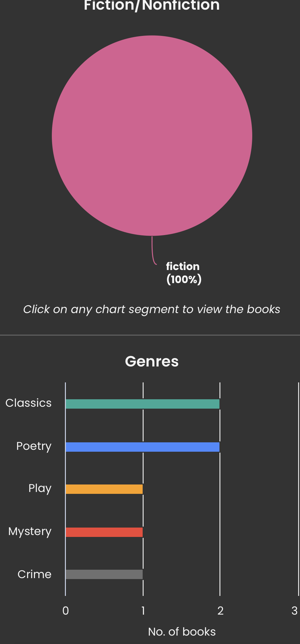Open the orange Play bar segment
300x644 pixels.
pos(104,489)
